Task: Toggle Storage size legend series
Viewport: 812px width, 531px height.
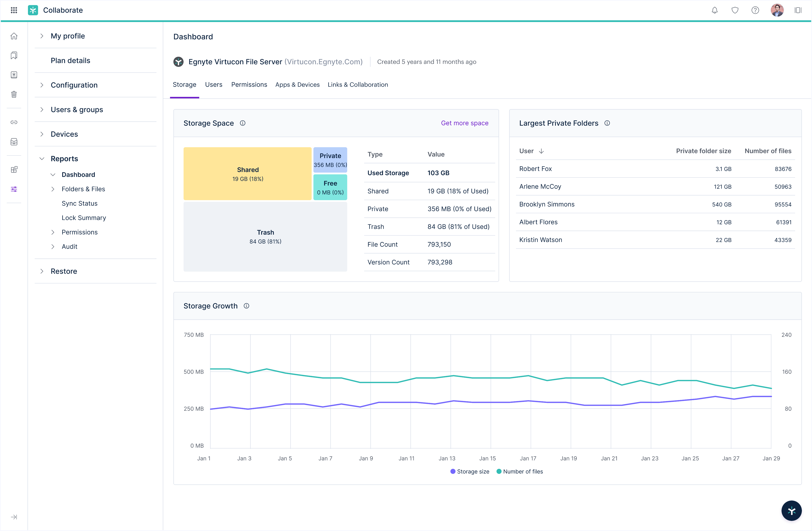Action: tap(469, 471)
